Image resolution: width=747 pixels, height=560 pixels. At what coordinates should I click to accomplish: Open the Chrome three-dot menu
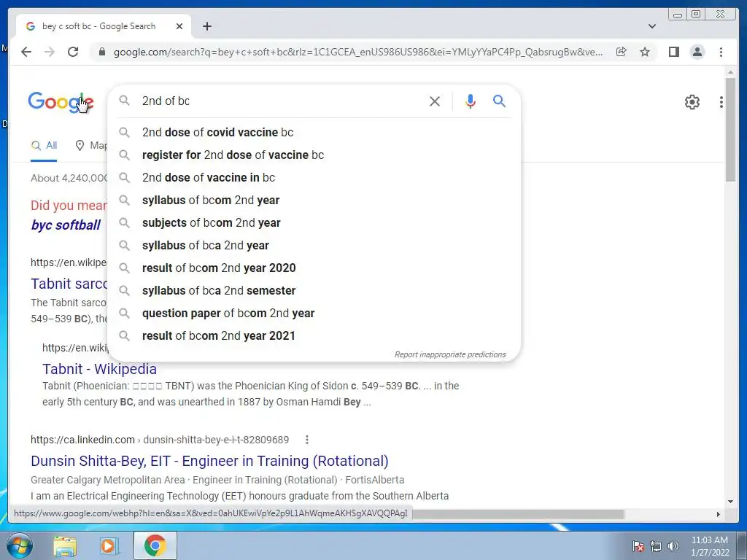tap(721, 52)
